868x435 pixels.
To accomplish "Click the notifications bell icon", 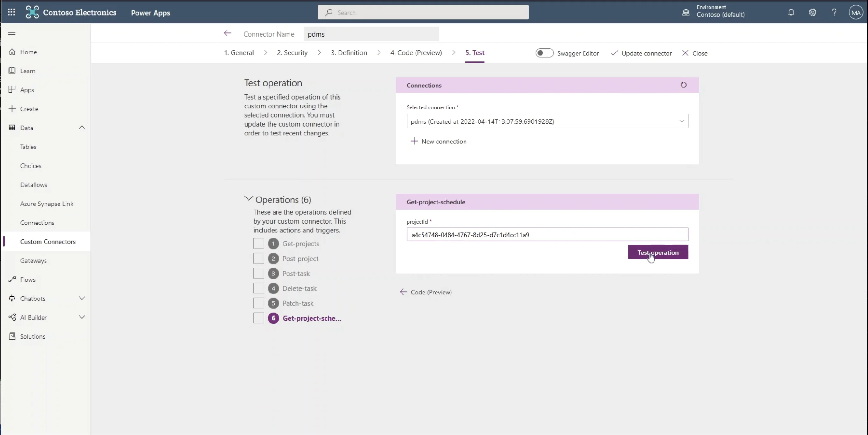I will [791, 12].
